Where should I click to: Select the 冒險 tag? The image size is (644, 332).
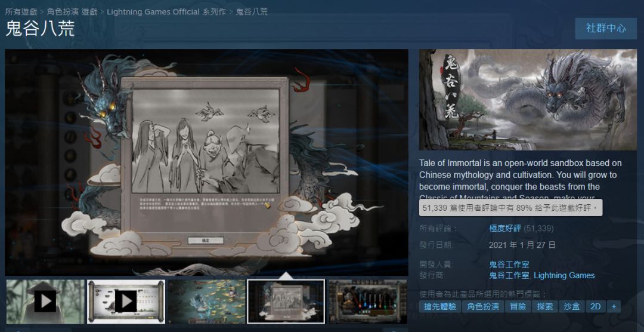pos(518,306)
